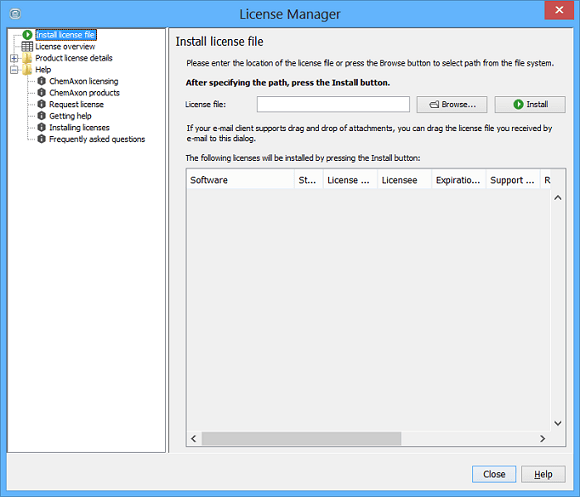Open License overview in the tree

point(65,47)
